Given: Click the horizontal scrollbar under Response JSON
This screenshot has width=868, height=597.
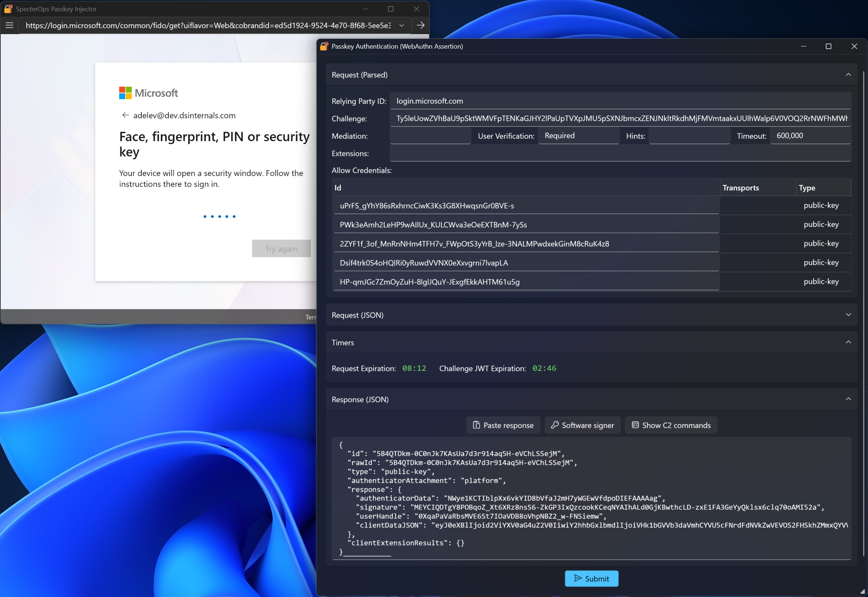Looking at the screenshot, I should [367, 556].
